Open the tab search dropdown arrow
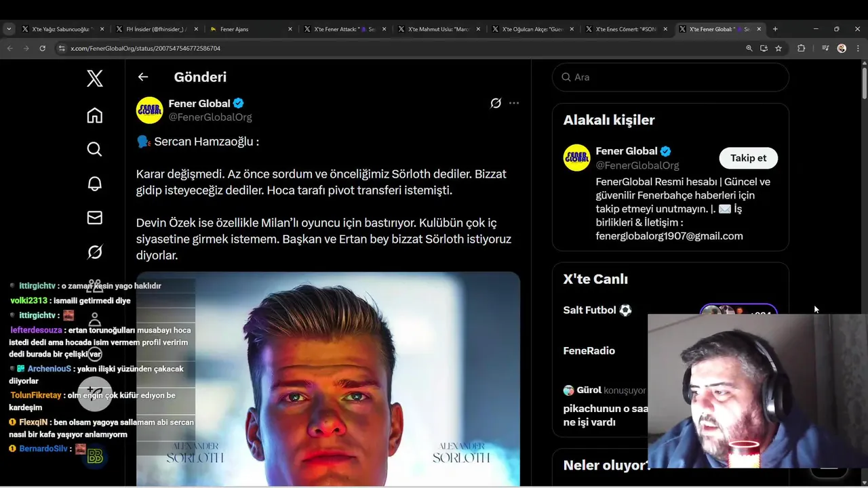This screenshot has height=488, width=868. 9,29
